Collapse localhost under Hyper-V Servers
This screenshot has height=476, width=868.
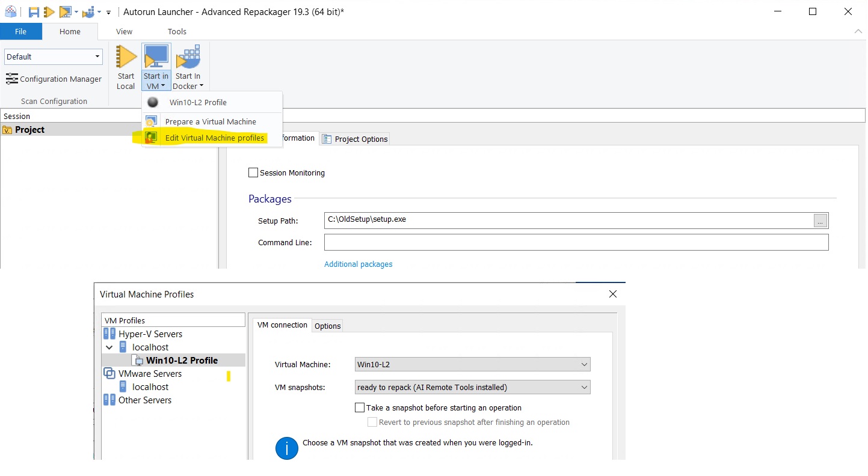(x=109, y=347)
